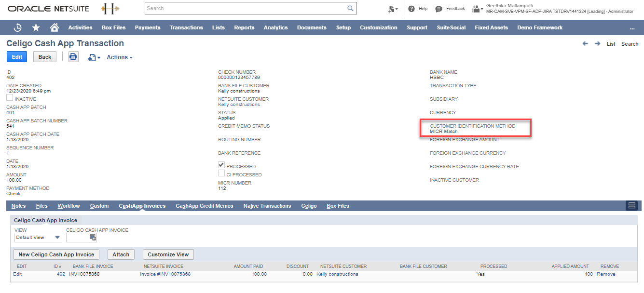Open the Recent Records clock icon
644x293 pixels.
click(18, 27)
